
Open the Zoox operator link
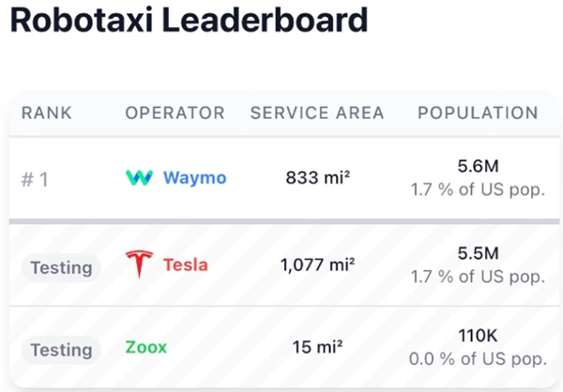pyautogui.click(x=145, y=348)
